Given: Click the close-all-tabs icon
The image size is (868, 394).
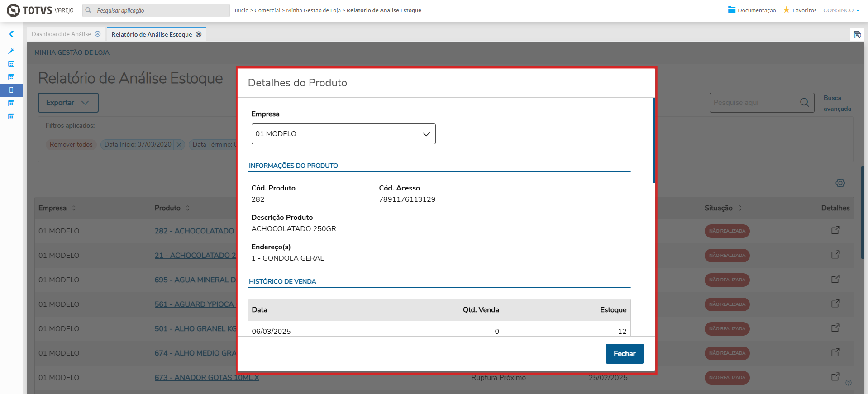Looking at the screenshot, I should click(857, 35).
